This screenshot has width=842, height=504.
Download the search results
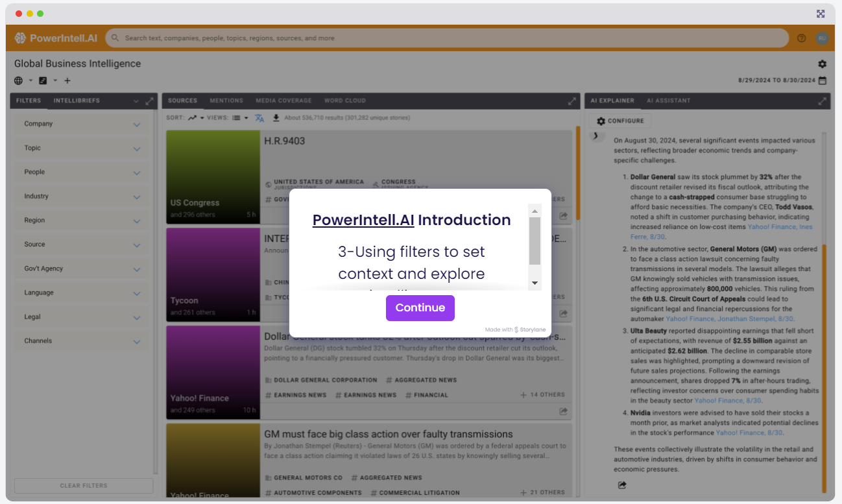276,118
